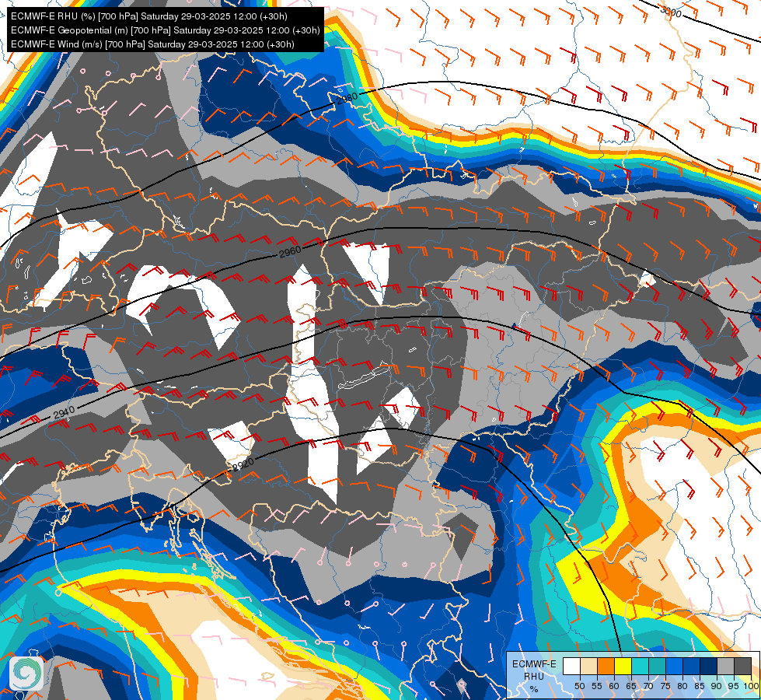This screenshot has width=761, height=700.
Task: Click the yellow 60-65 legend swatch
Action: (x=623, y=666)
